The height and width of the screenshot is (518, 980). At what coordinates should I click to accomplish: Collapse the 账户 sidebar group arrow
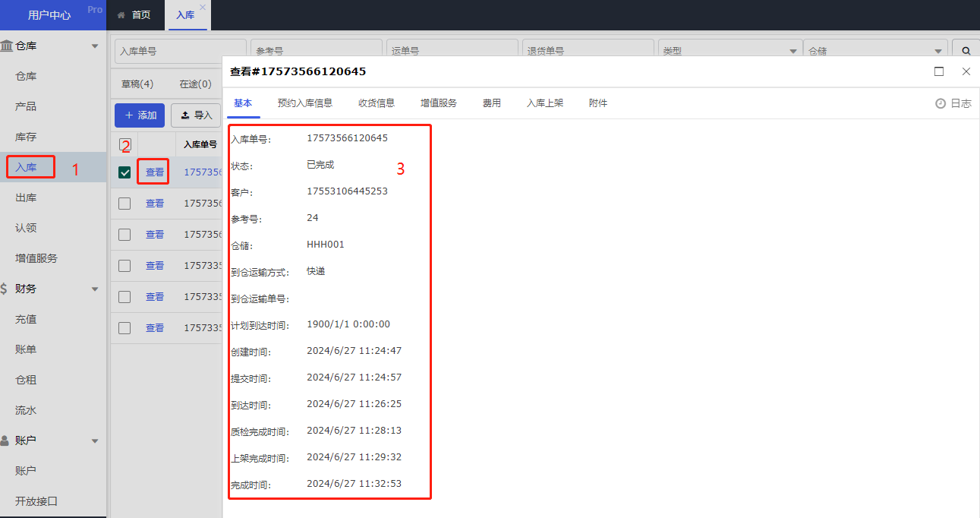point(95,441)
